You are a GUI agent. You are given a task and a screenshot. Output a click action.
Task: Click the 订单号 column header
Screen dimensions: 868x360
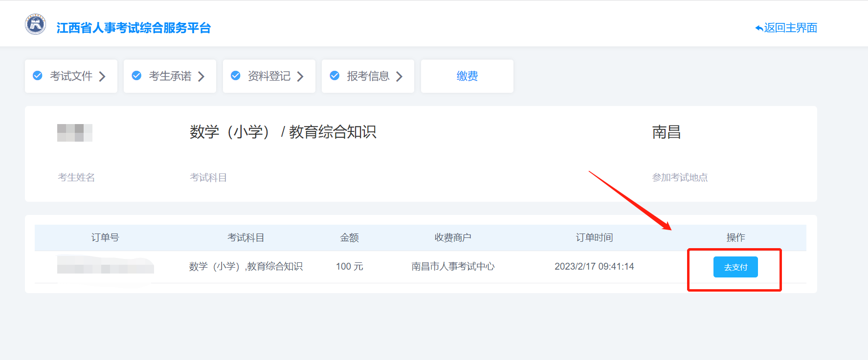point(105,237)
